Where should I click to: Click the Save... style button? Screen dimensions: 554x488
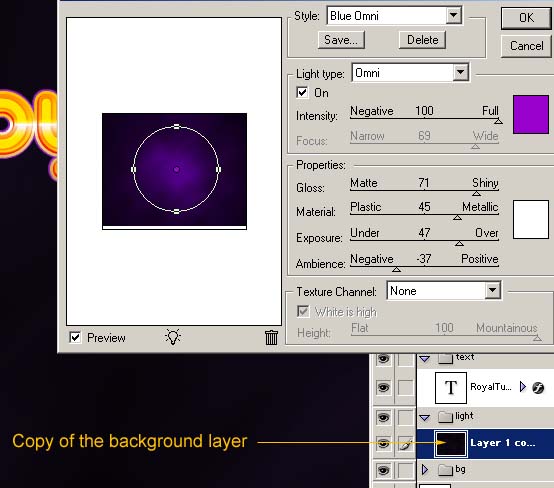click(x=341, y=40)
